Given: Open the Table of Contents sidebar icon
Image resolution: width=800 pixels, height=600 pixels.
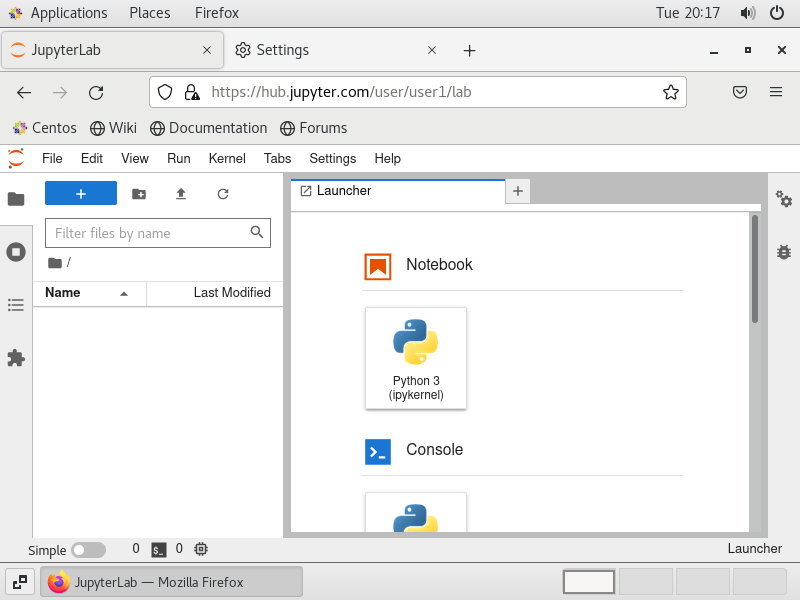Looking at the screenshot, I should tap(16, 305).
